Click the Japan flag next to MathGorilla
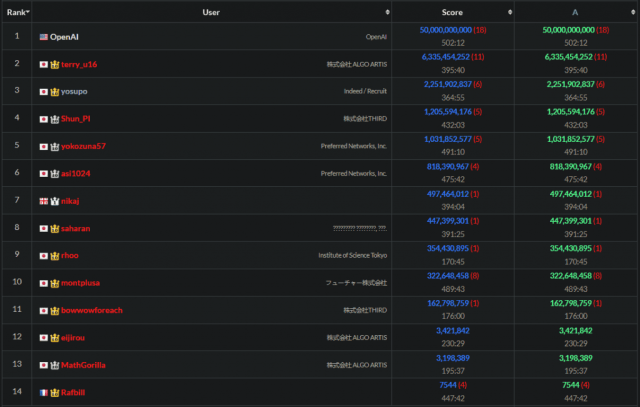Screen dimensions: 640x407 (x=44, y=365)
